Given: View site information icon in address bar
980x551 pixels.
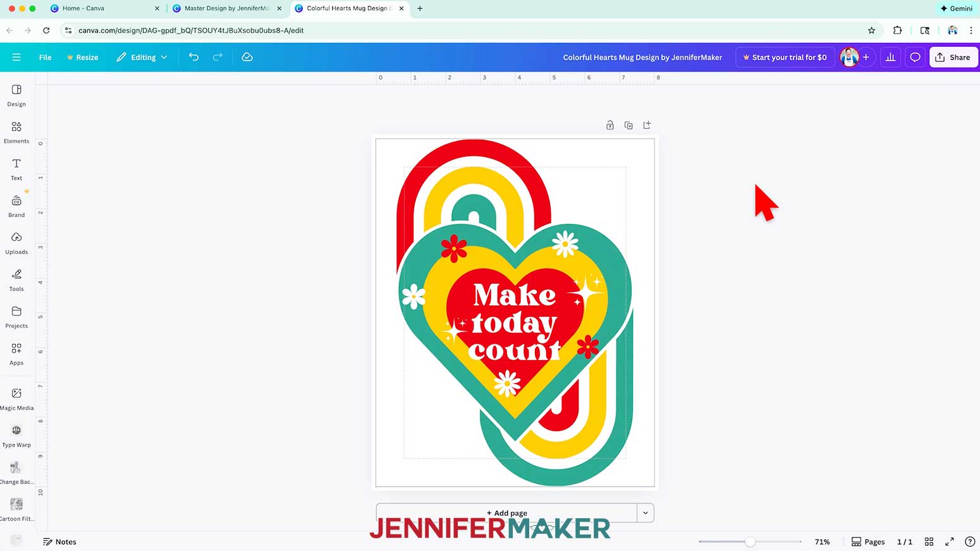Looking at the screenshot, I should click(68, 30).
